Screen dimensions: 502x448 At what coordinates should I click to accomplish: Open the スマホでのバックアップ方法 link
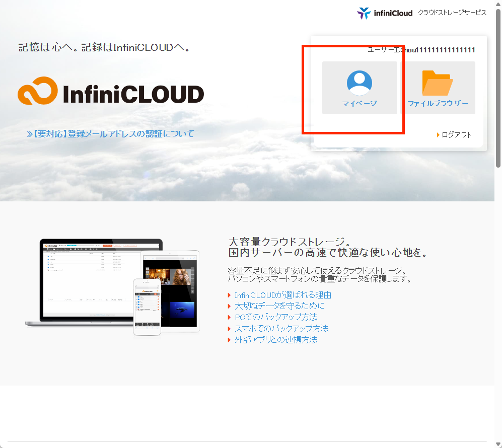[281, 329]
